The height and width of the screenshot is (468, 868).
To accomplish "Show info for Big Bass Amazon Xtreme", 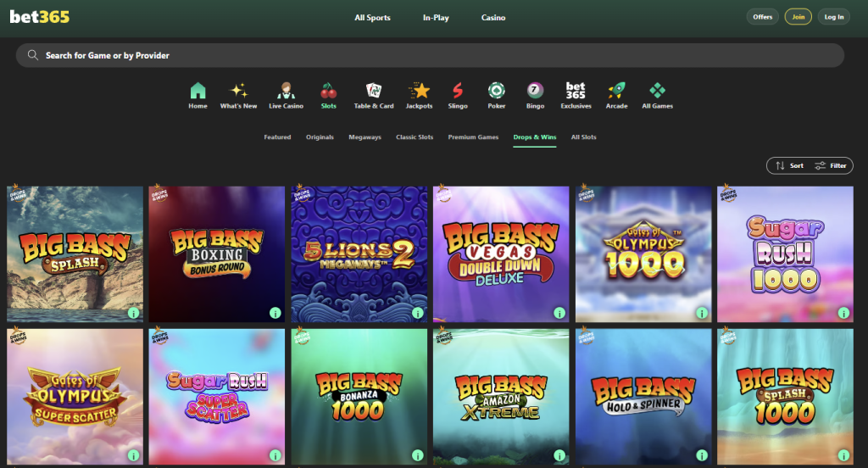I will click(559, 455).
